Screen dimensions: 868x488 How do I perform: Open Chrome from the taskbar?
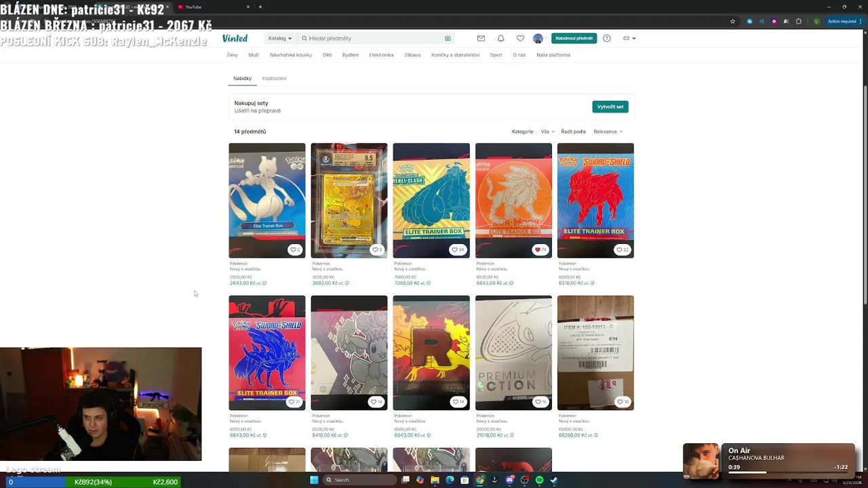[x=479, y=480]
